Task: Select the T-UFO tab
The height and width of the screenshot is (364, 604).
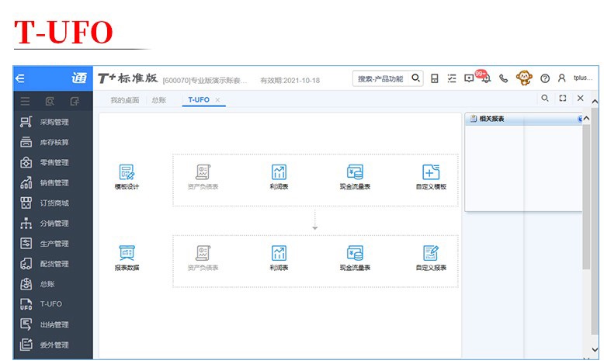Action: pos(199,100)
